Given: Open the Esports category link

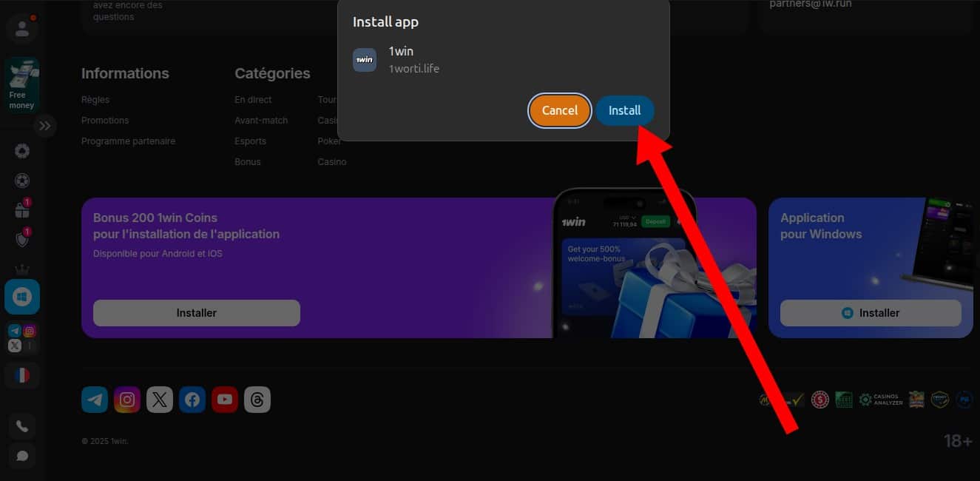Looking at the screenshot, I should click(x=250, y=141).
